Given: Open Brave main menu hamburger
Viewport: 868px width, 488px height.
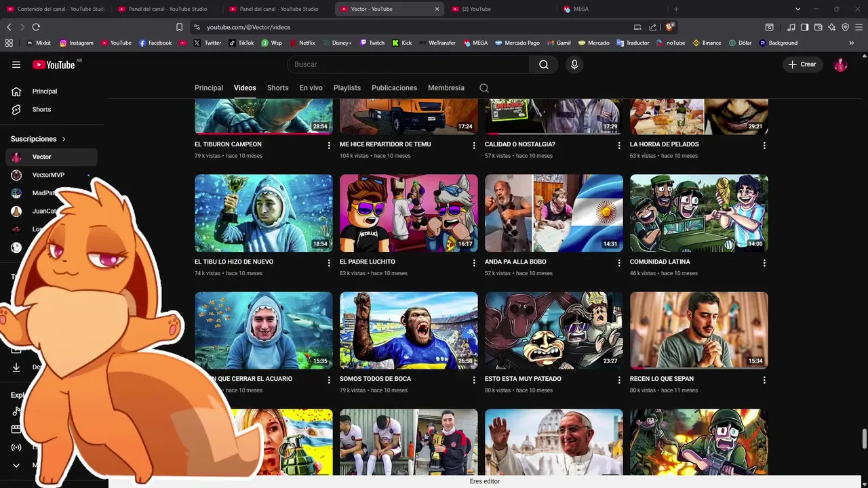Looking at the screenshot, I should point(859,27).
